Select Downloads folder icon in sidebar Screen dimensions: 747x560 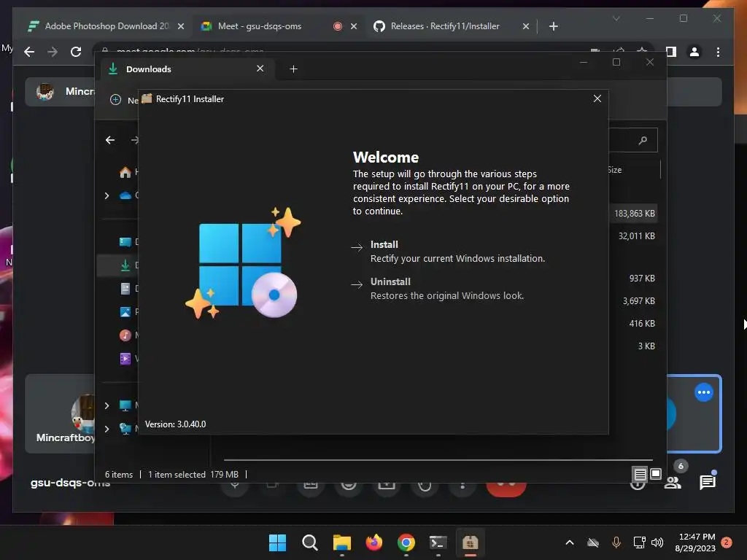125,265
